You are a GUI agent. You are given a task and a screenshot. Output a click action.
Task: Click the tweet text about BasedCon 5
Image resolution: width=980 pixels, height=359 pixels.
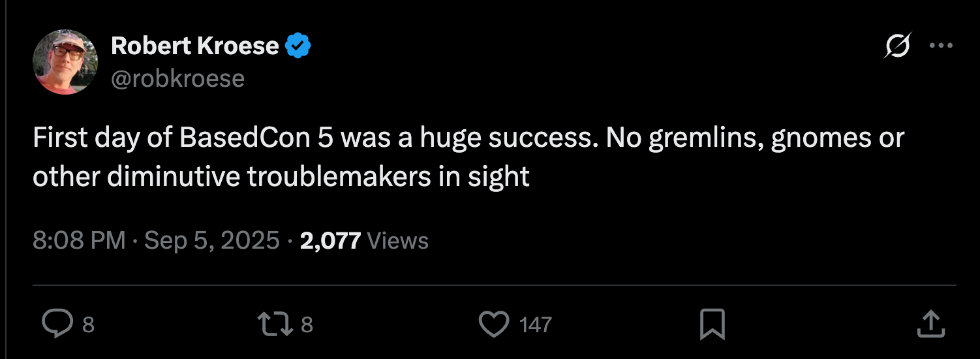(x=468, y=157)
